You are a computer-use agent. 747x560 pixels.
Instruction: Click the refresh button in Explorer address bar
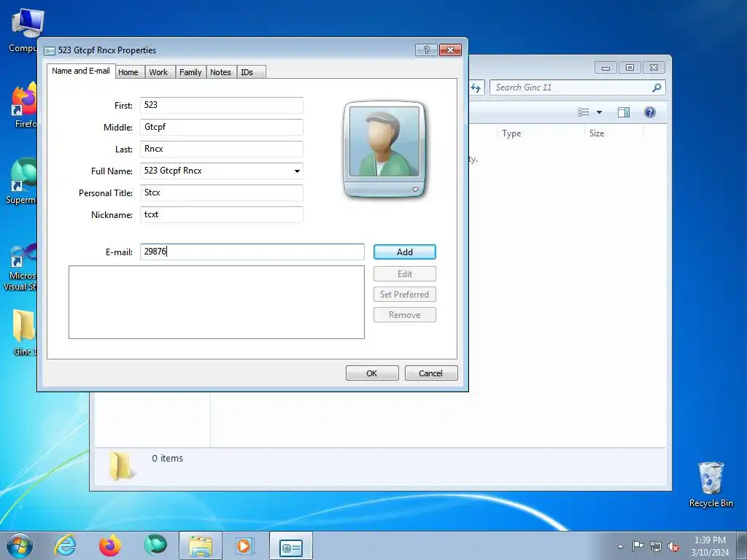click(476, 87)
